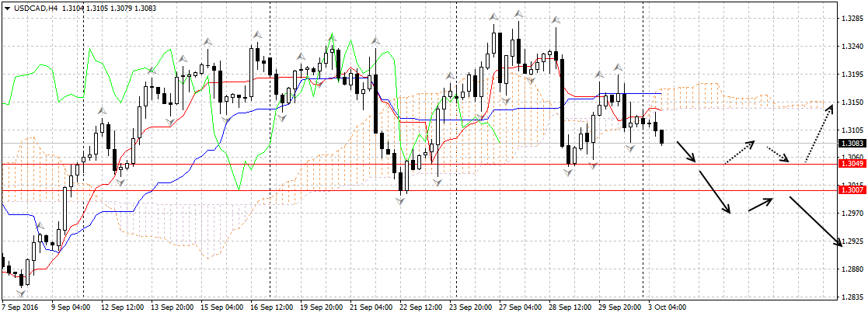Click the 1.3285 price scale label
This screenshot has height=316, width=868.
point(852,19)
